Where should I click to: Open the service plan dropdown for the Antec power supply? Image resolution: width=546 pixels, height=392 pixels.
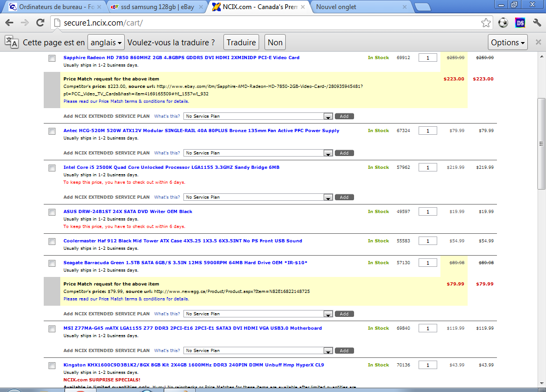258,153
